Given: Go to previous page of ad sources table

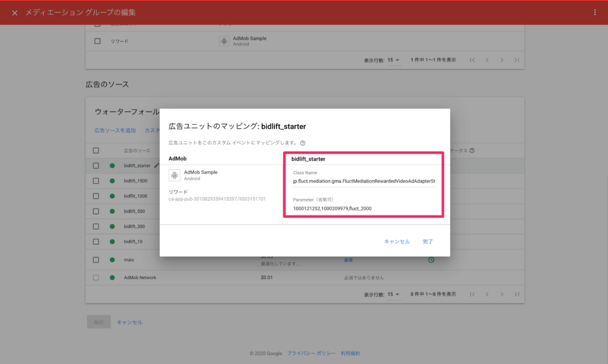Looking at the screenshot, I should pos(487,294).
